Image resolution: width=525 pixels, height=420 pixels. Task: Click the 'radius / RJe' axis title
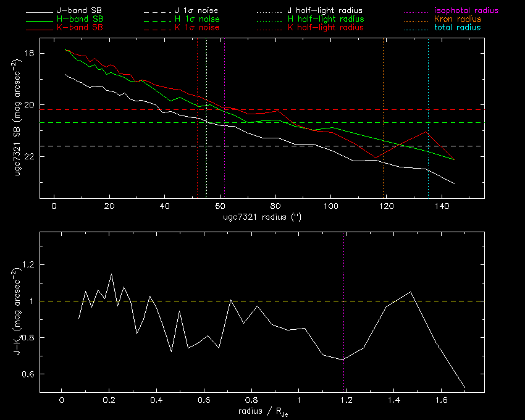263,411
